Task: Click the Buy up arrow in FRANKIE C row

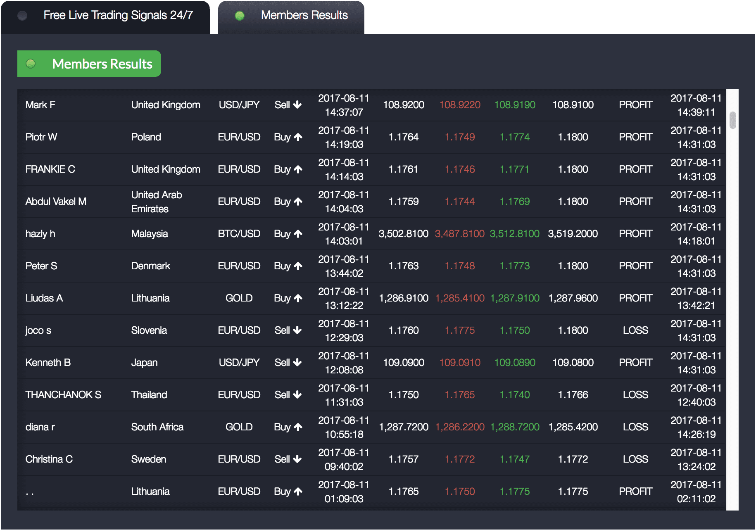Action: (x=298, y=169)
